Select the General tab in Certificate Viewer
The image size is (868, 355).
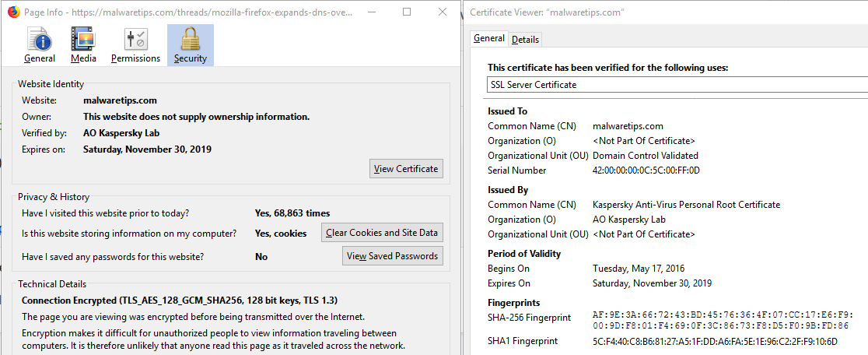489,39
